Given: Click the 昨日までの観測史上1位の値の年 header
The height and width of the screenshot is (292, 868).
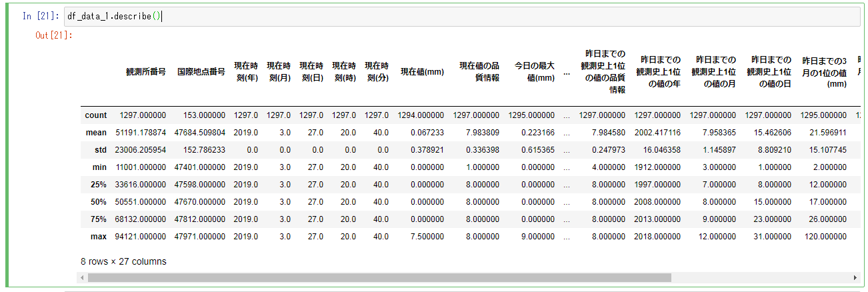Looking at the screenshot, I should [x=657, y=71].
